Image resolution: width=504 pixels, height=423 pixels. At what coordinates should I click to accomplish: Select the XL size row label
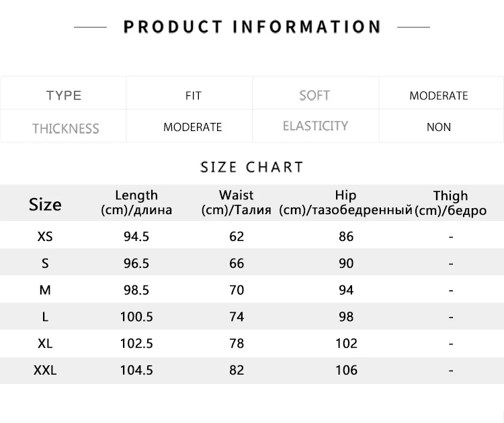[45, 344]
